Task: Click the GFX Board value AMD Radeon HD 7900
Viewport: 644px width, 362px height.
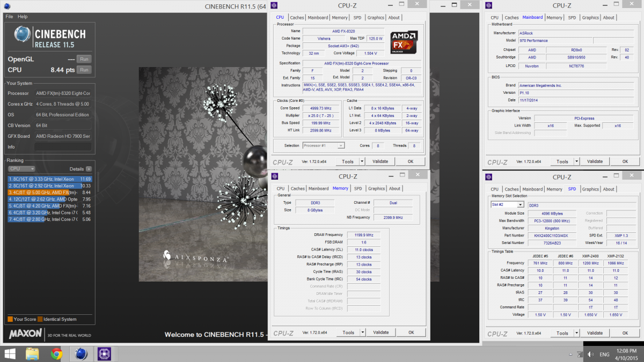Action: [x=63, y=136]
